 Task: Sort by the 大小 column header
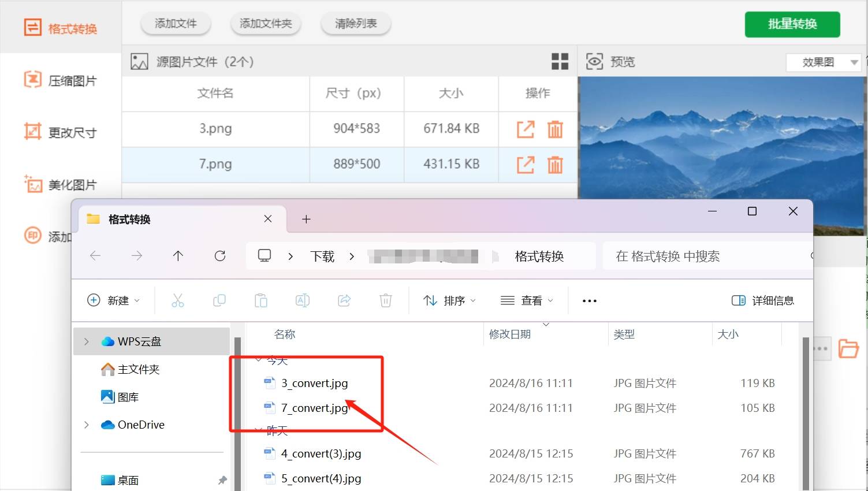[728, 334]
